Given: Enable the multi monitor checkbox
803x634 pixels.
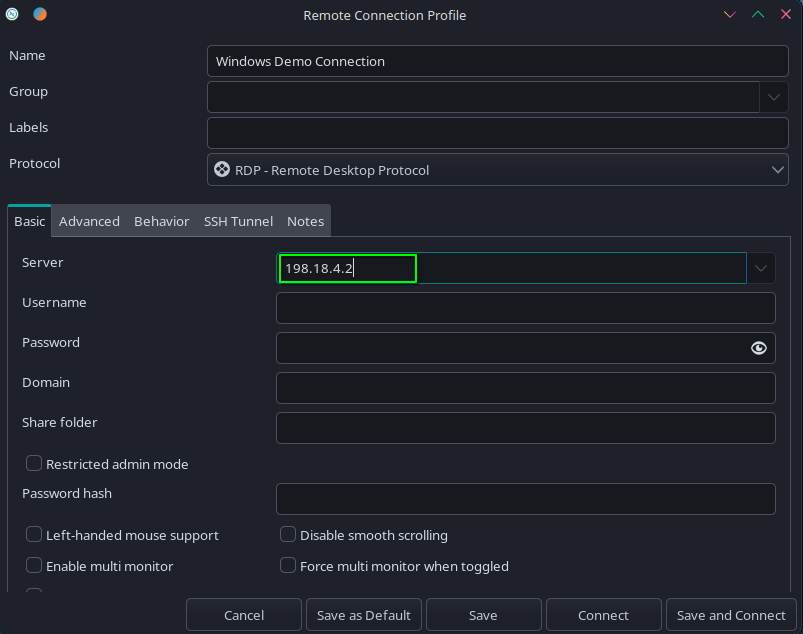Looking at the screenshot, I should pyautogui.click(x=34, y=566).
